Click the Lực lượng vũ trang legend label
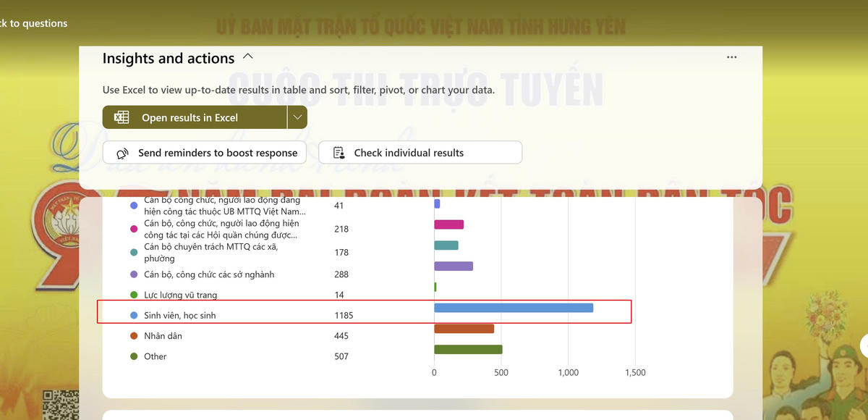This screenshot has height=420, width=868. point(180,295)
